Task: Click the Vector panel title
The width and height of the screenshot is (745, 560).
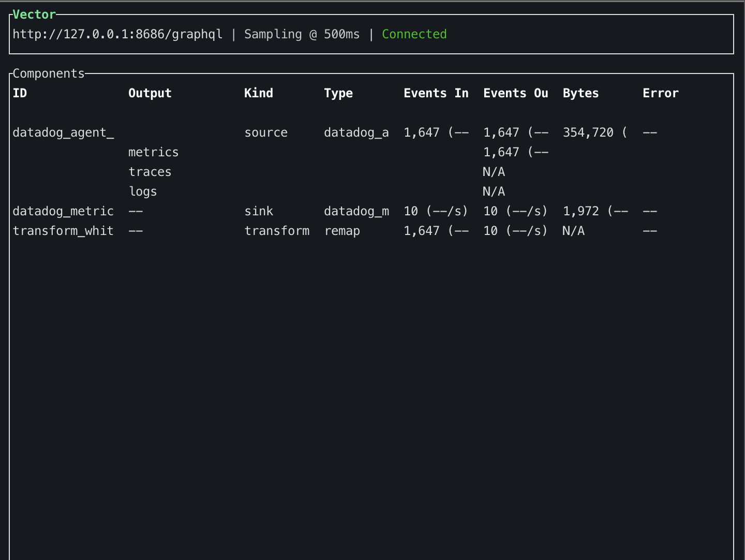Action: 34,14
